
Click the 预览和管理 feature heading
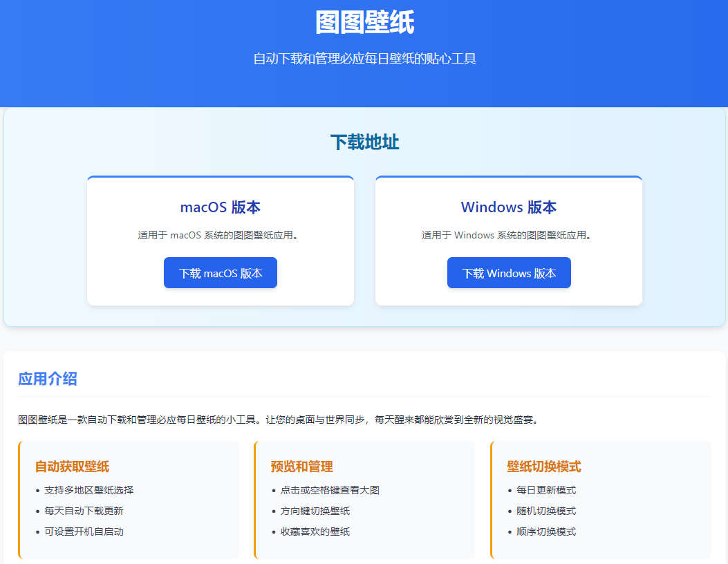click(302, 467)
